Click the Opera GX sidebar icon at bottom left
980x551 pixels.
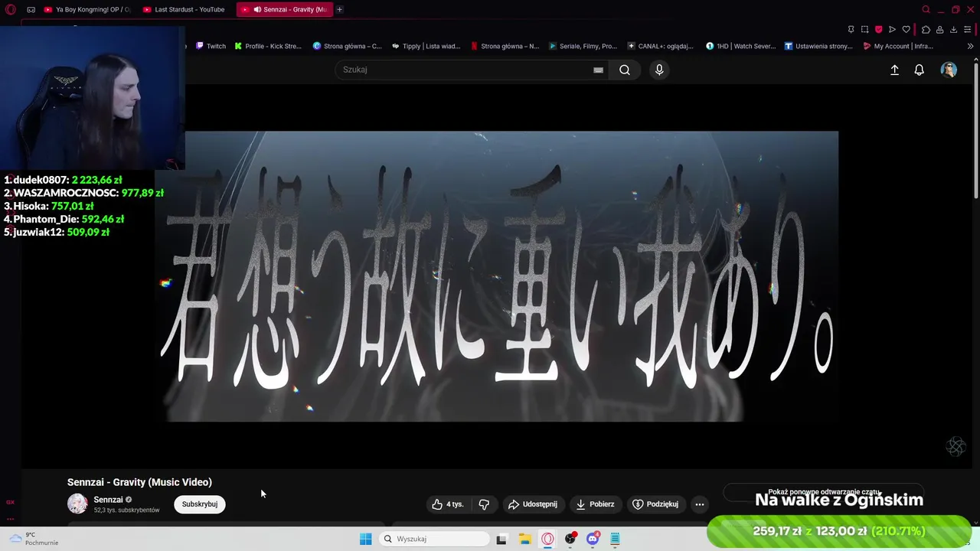pos(10,502)
